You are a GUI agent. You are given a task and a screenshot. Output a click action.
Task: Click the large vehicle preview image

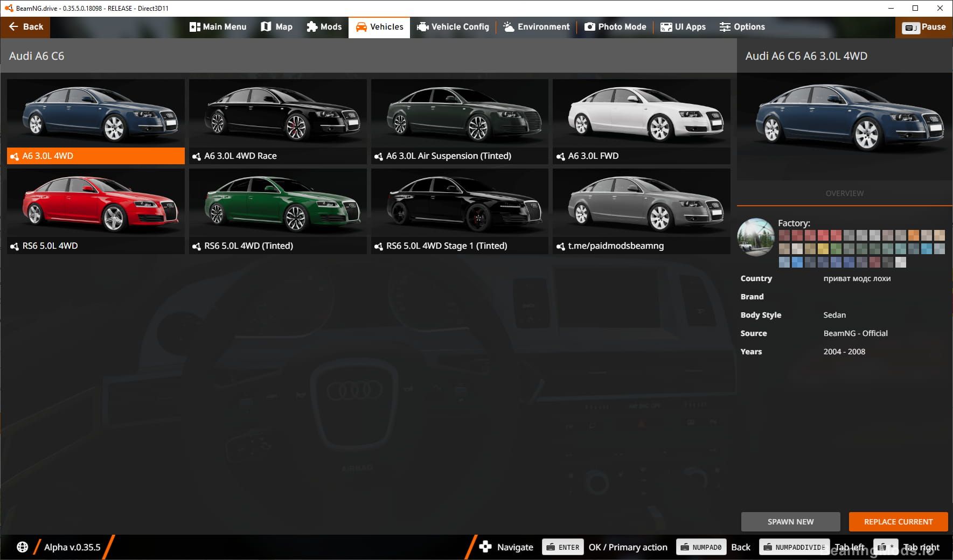click(x=844, y=126)
